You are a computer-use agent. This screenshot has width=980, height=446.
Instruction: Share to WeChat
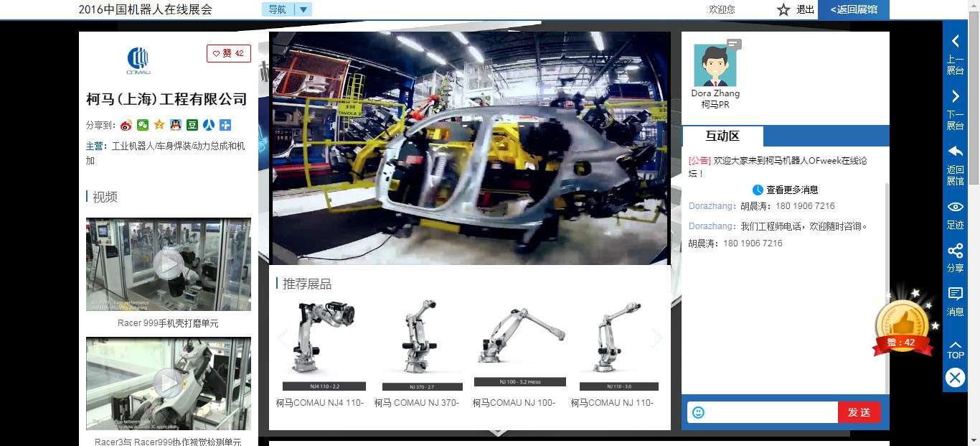point(143,125)
